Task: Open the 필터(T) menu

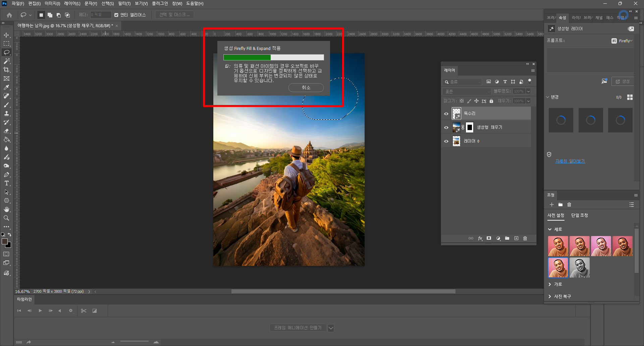Action: 124,4
